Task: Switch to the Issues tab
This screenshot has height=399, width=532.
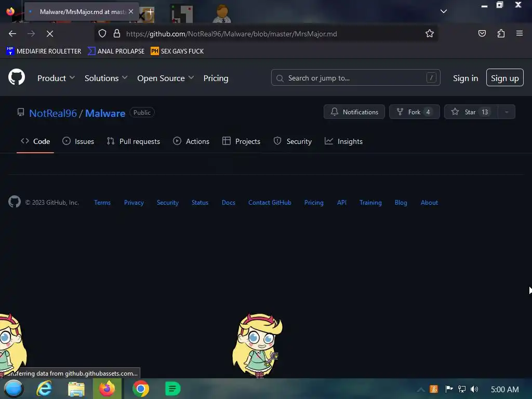Action: 78,141
